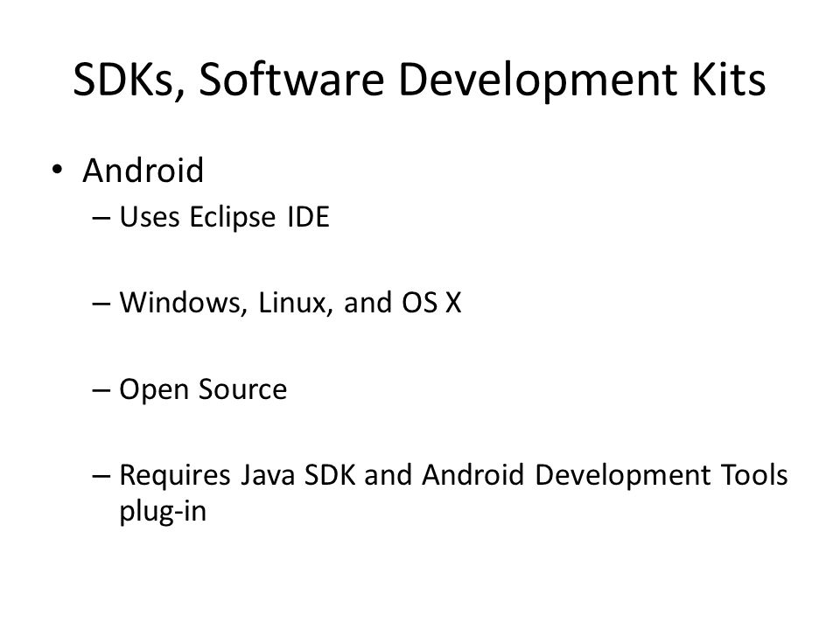The height and width of the screenshot is (630, 840).
Task: Select the 'Windows, Linux, and OS X' line
Action: [x=290, y=303]
